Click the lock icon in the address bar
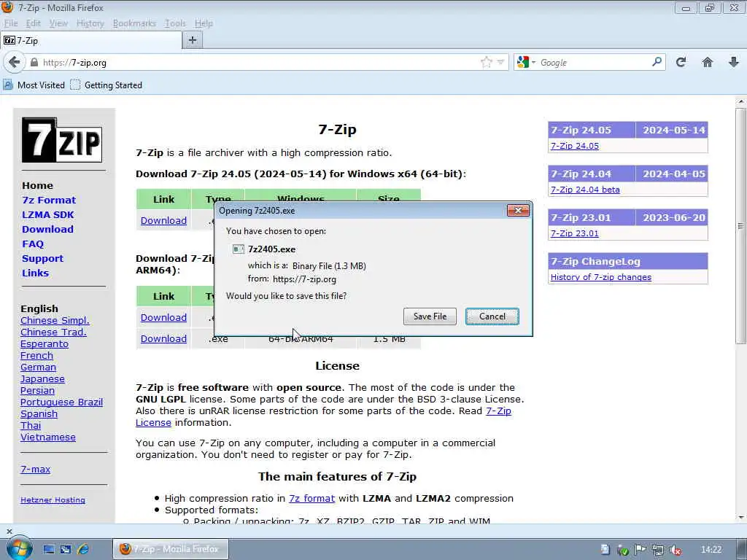 pos(34,63)
